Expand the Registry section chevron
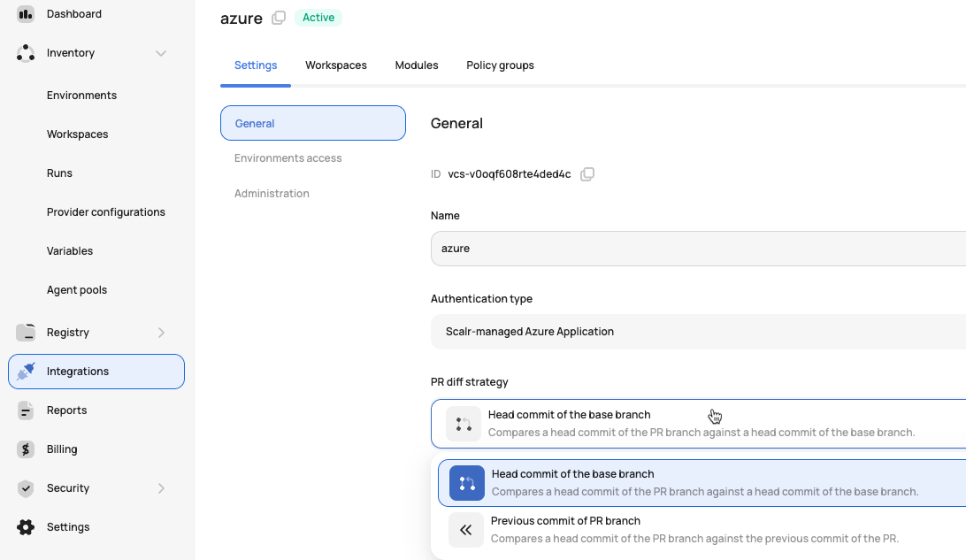Viewport: 966px width, 560px height. 161,333
